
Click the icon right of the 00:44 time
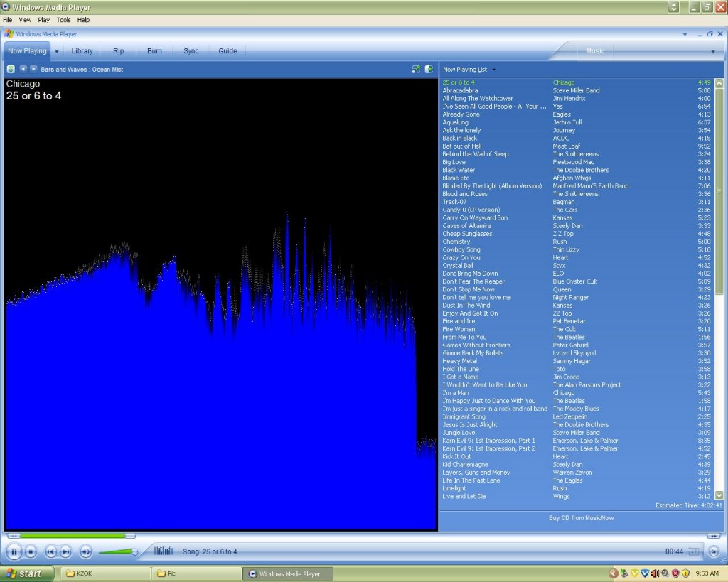pos(694,551)
